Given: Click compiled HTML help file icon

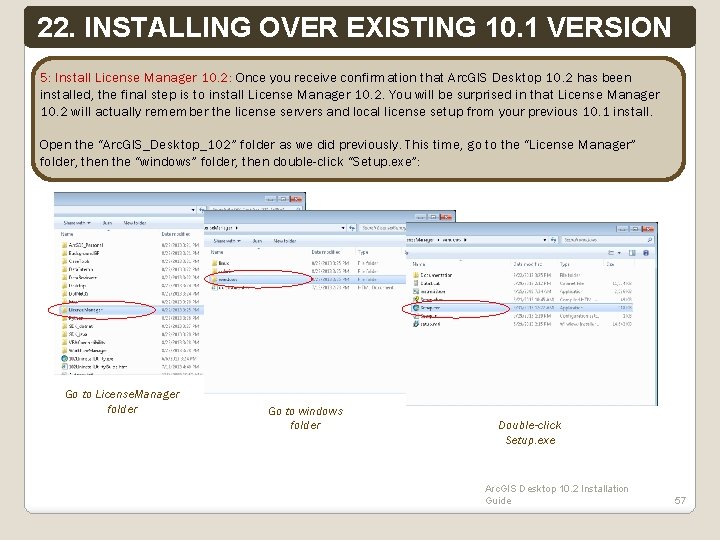Looking at the screenshot, I should coord(416,299).
